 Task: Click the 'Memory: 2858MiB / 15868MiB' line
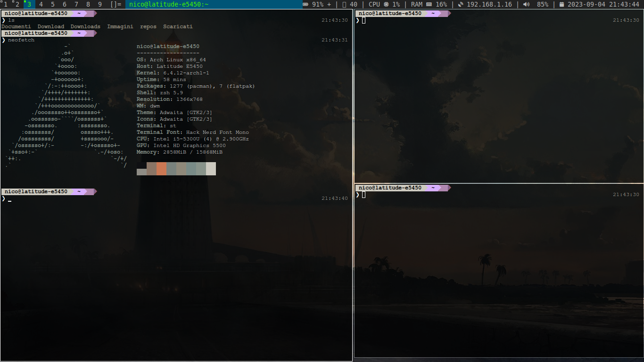point(180,152)
